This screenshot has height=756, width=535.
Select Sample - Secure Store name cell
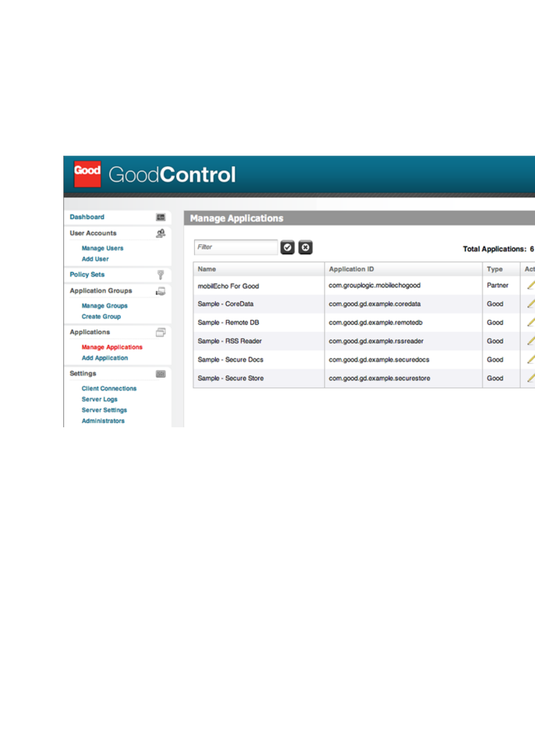[231, 379]
